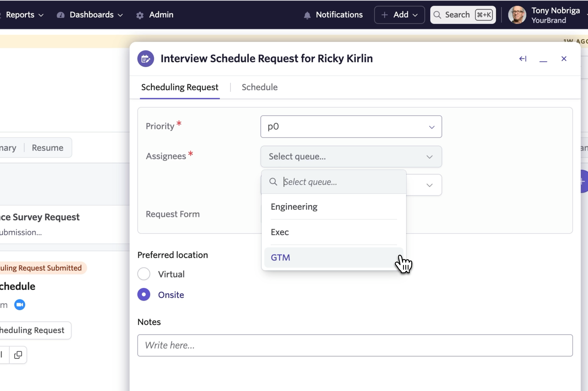The image size is (588, 391).
Task: Click the Notes text field
Action: pos(355,345)
